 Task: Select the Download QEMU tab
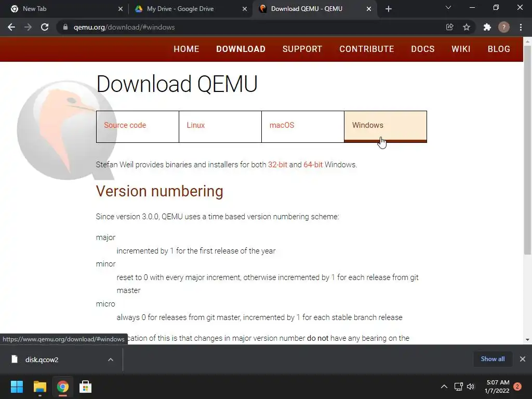[x=314, y=9]
